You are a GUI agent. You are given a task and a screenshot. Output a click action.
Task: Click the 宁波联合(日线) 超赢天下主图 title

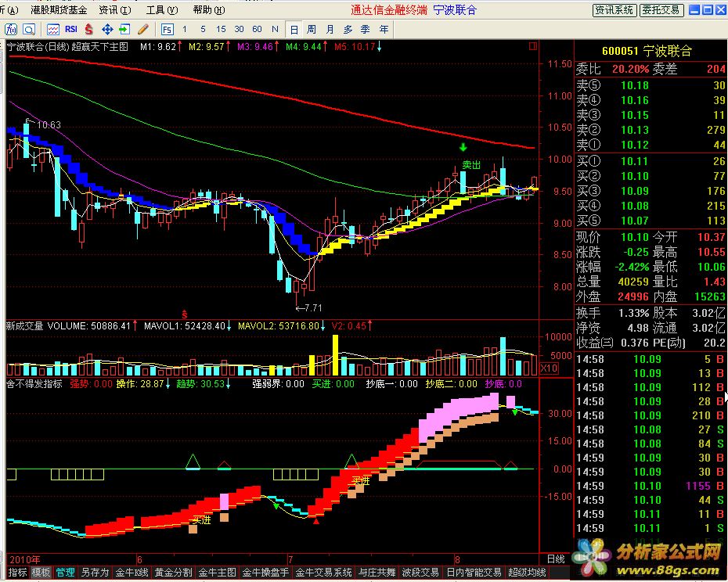tap(67, 46)
